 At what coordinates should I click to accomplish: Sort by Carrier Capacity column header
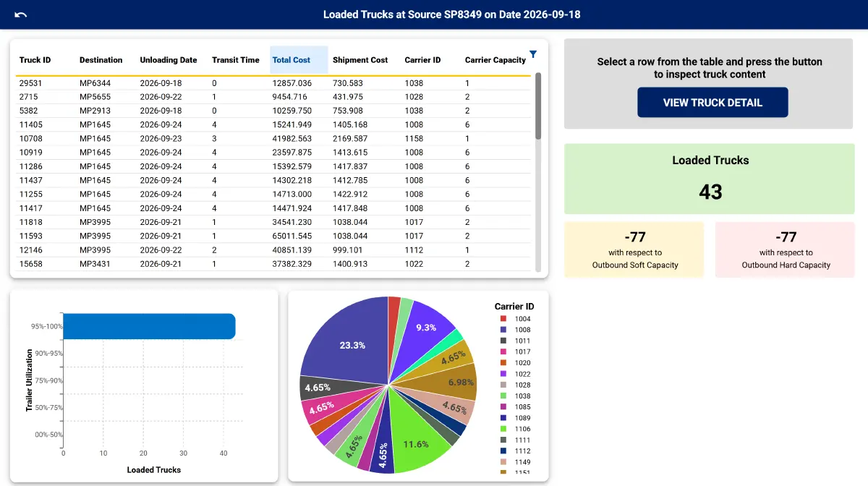point(495,60)
